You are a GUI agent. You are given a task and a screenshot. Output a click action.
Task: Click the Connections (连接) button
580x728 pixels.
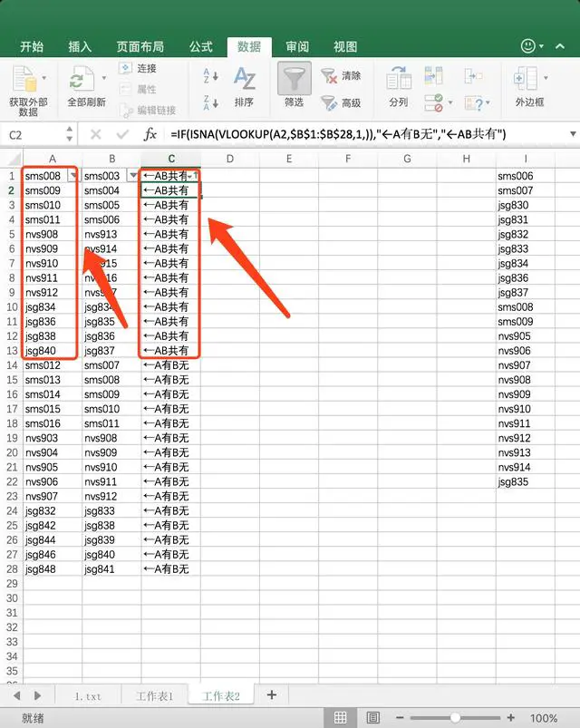tap(138, 68)
